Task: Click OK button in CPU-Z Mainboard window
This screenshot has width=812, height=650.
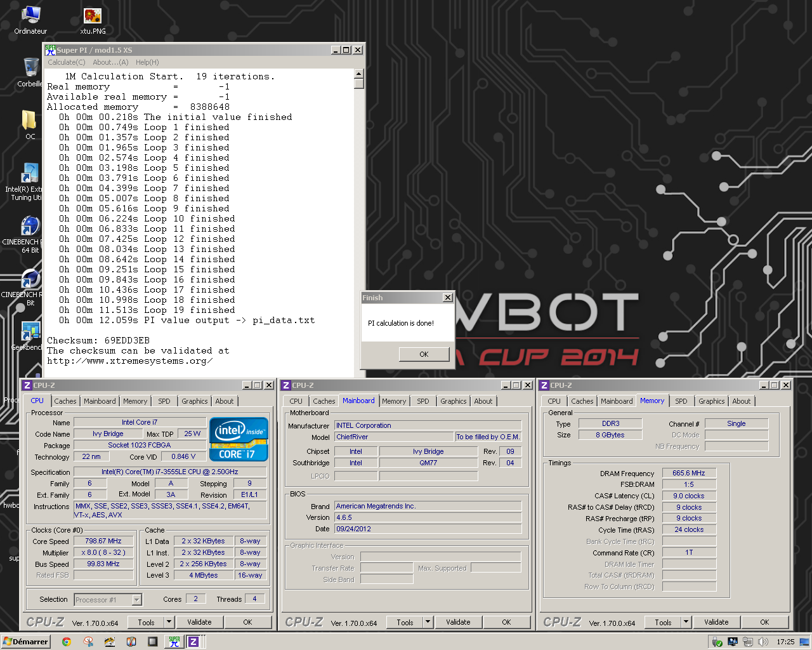Action: coord(506,622)
